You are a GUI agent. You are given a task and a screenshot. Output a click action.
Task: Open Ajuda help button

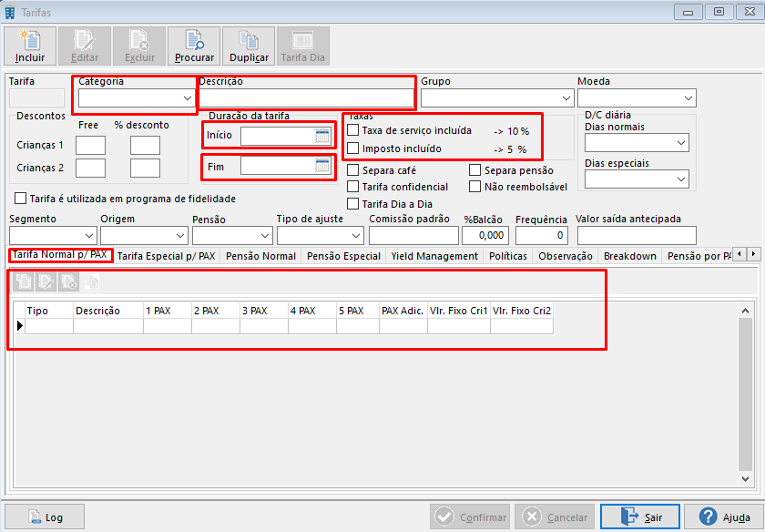point(724,517)
